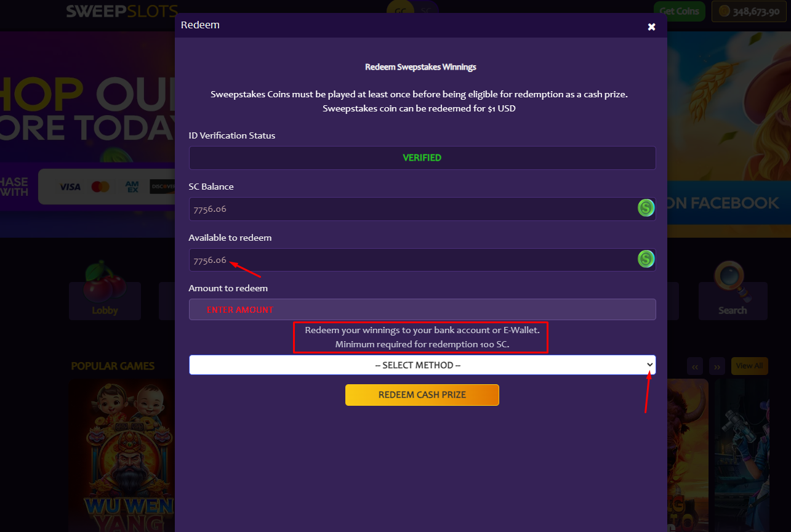Click the dropdown chevron on Select Method
This screenshot has height=532, width=791.
click(650, 365)
